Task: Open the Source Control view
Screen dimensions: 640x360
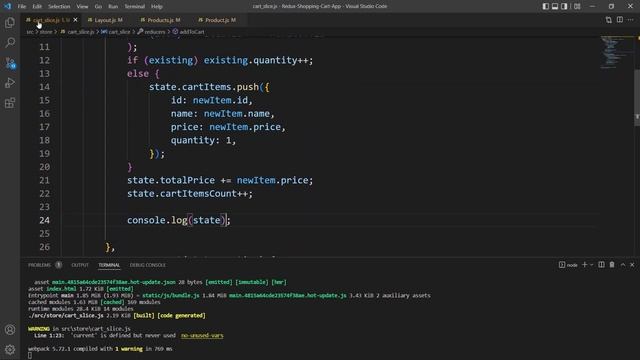Action: pos(10,62)
